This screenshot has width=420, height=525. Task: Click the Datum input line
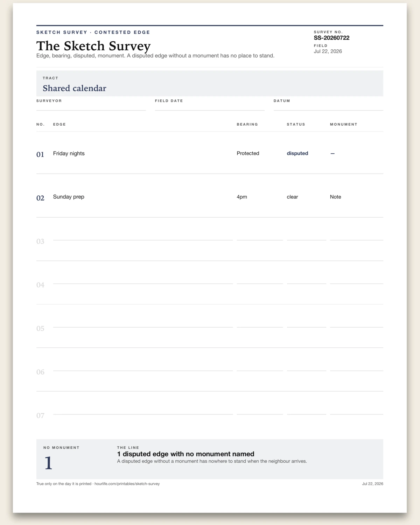328,107
